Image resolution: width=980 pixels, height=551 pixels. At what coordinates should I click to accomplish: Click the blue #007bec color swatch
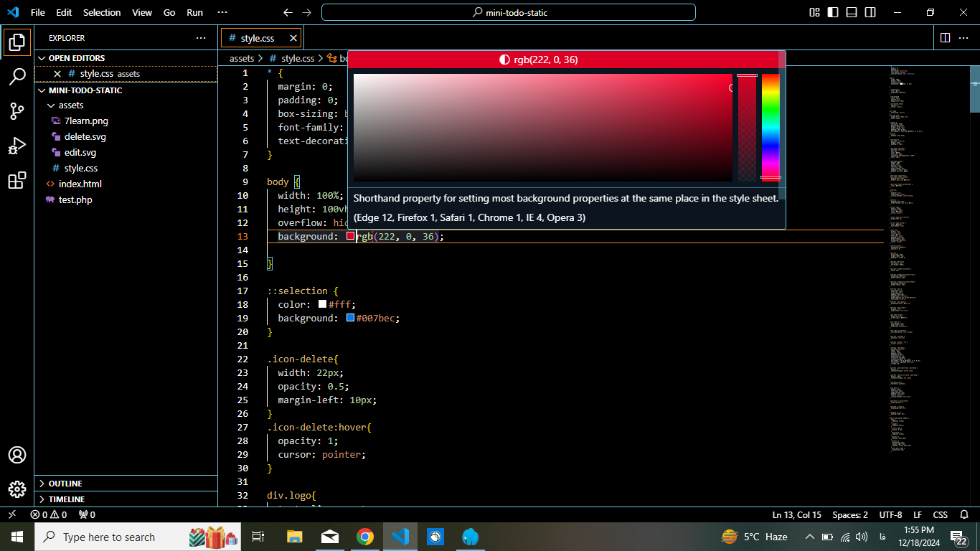[x=351, y=318]
